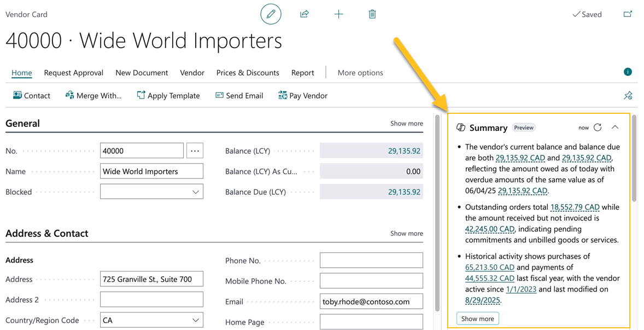The width and height of the screenshot is (644, 330).
Task: Open the Country/Region Code dropdown
Action: [196, 320]
